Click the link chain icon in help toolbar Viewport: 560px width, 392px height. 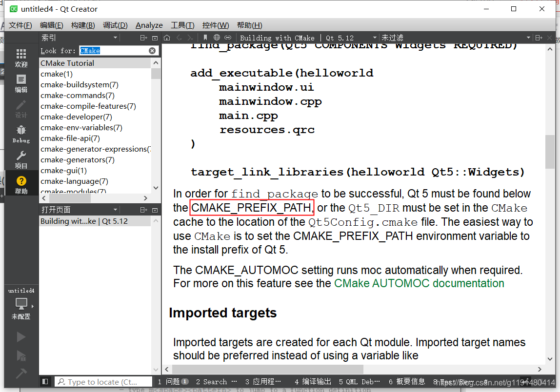pos(228,38)
